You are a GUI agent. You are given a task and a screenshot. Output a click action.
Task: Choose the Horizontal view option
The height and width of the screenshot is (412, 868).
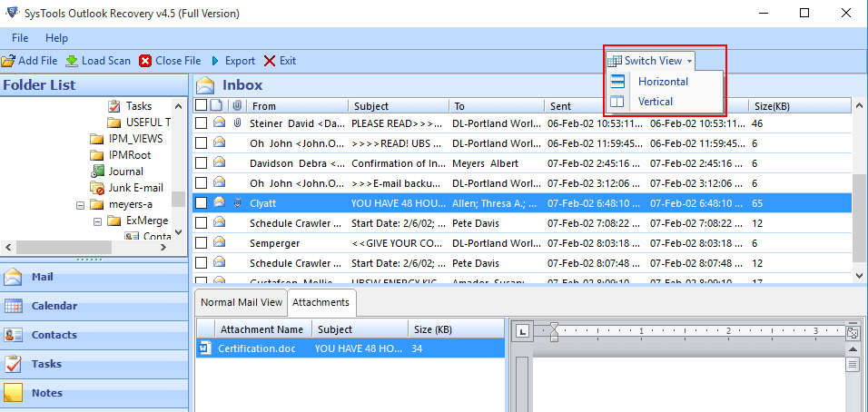click(663, 82)
